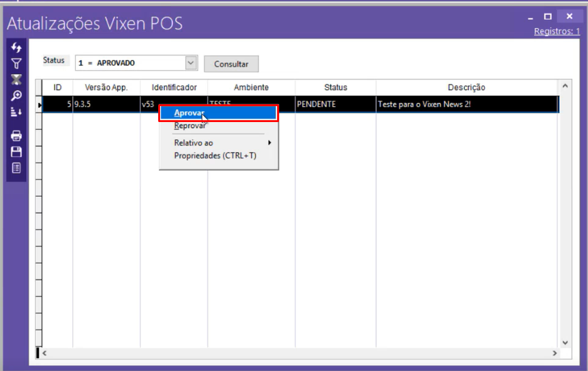This screenshot has height=371, width=588.
Task: Open the filter funnel tool
Action: (17, 63)
